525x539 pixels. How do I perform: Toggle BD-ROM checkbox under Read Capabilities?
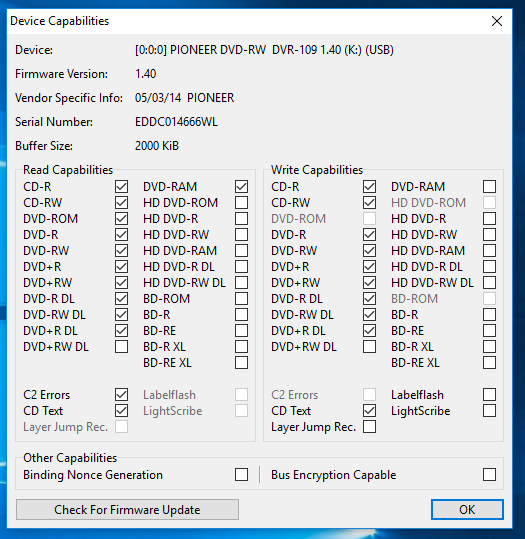(x=241, y=299)
